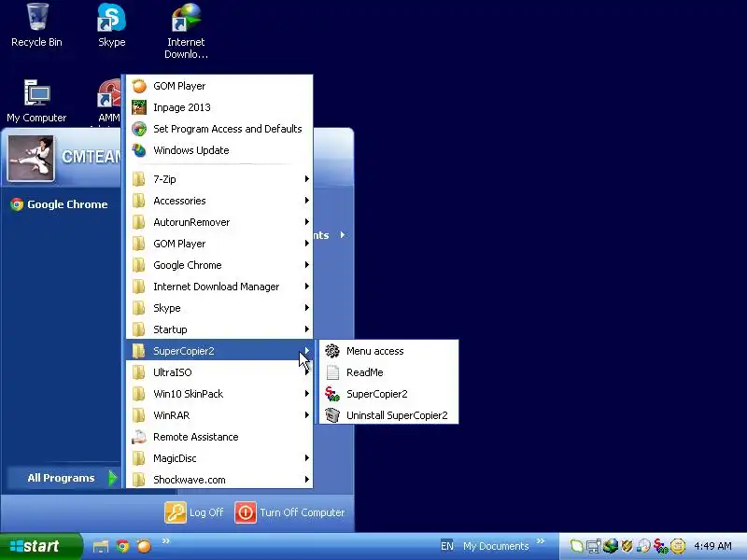747x560 pixels.
Task: Open ReadMe text entry in submenu
Action: coord(364,372)
